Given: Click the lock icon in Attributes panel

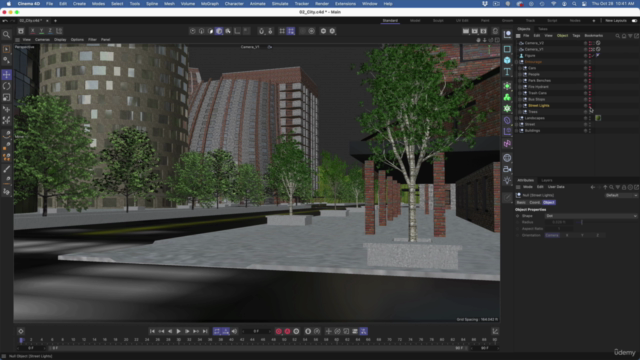Looking at the screenshot, I should click(624, 187).
